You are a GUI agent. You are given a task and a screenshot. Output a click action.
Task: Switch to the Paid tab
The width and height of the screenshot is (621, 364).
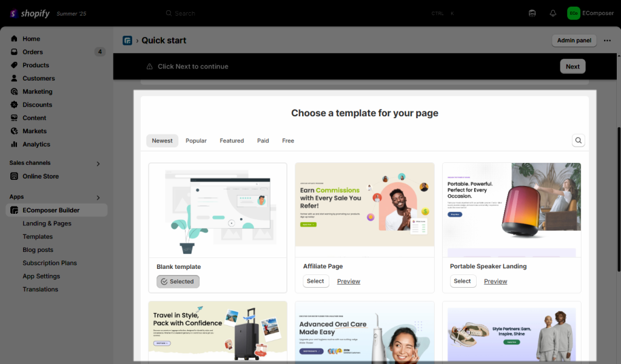point(263,141)
